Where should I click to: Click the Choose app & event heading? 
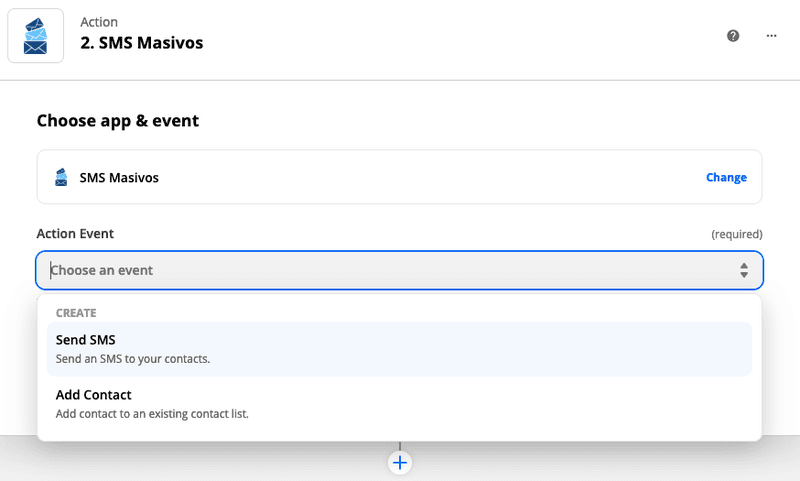click(118, 121)
